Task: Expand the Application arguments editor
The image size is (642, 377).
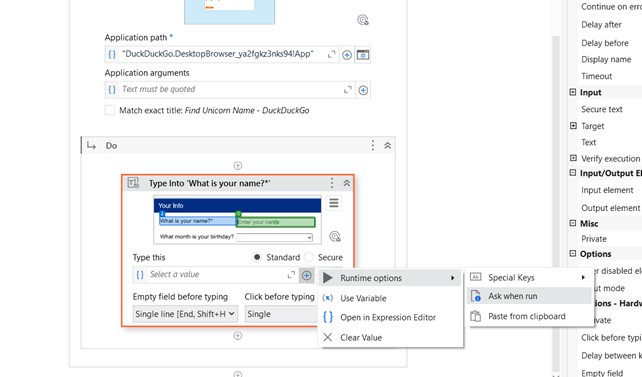Action: [x=348, y=90]
